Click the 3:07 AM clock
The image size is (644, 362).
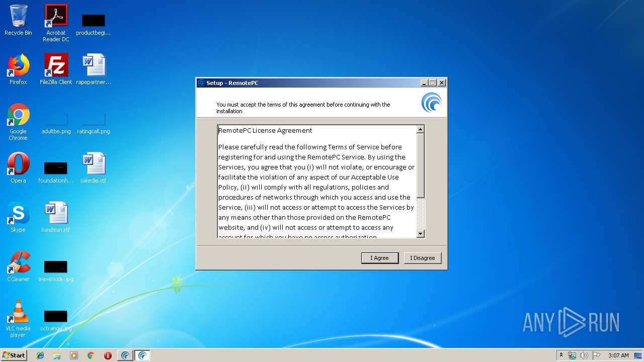618,355
